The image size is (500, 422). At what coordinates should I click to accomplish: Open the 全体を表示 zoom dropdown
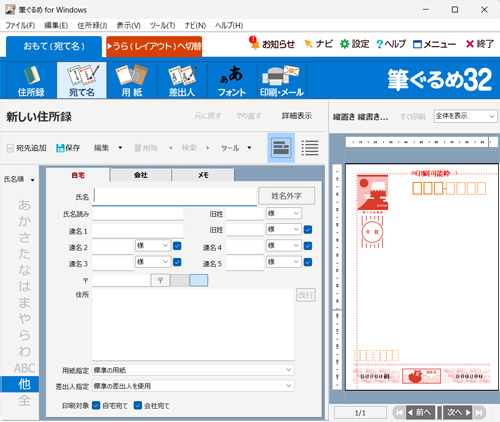pos(466,116)
